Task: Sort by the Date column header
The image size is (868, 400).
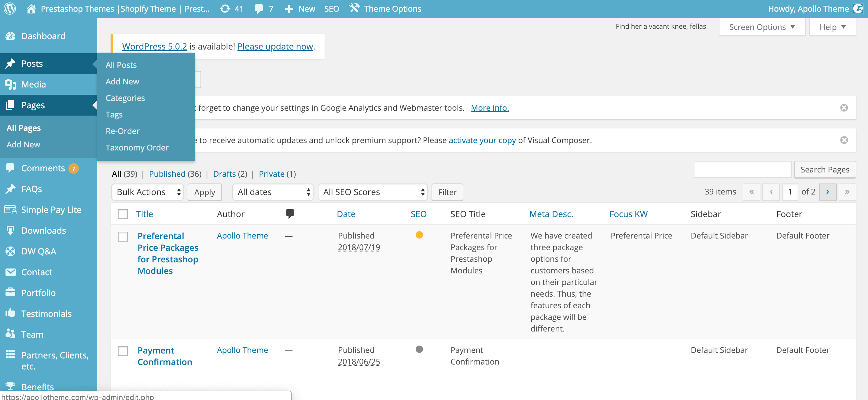Action: [x=346, y=214]
